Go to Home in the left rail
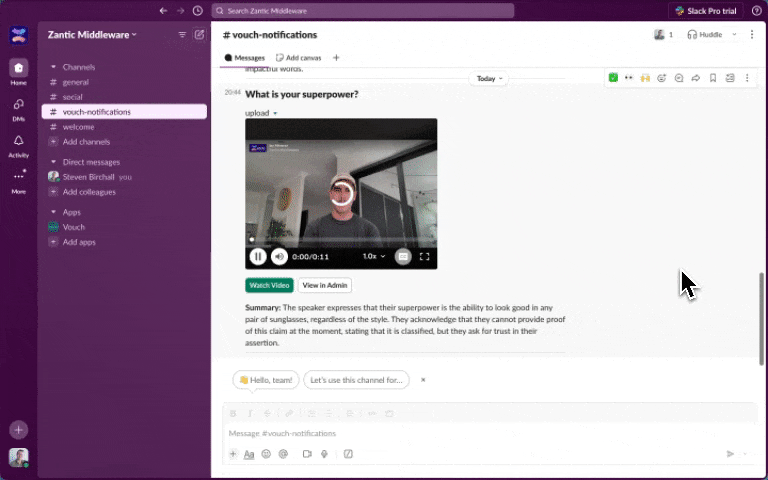The height and width of the screenshot is (480, 768). click(x=19, y=73)
